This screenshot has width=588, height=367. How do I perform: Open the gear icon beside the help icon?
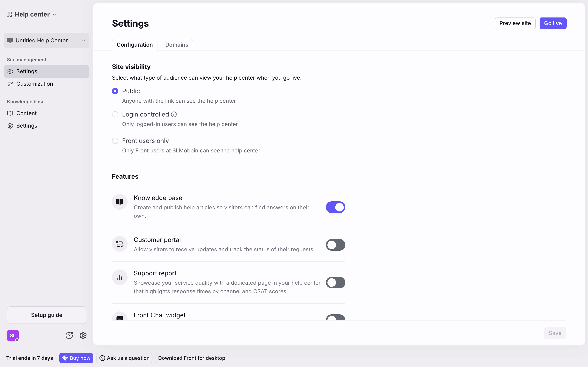[83, 336]
